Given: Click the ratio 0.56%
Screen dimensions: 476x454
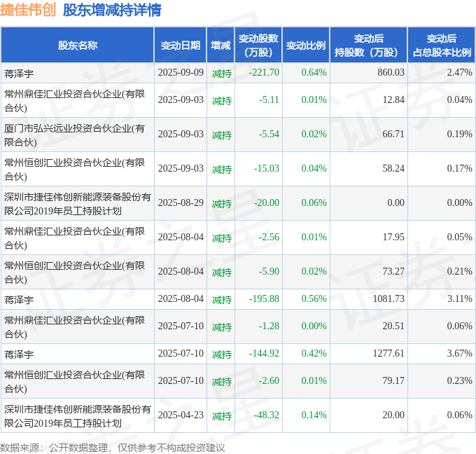Looking at the screenshot, I should (x=314, y=298).
